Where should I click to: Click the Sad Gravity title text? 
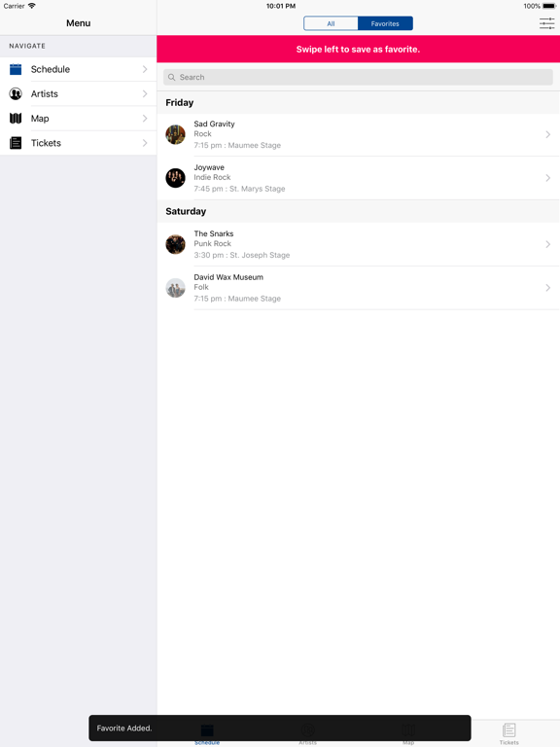[x=214, y=124]
